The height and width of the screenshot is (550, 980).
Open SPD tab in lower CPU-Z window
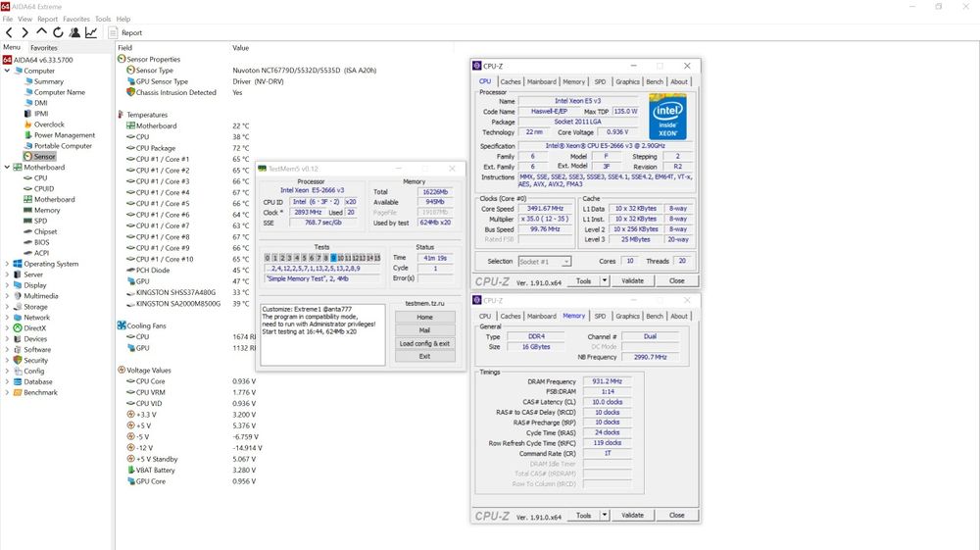click(x=600, y=317)
